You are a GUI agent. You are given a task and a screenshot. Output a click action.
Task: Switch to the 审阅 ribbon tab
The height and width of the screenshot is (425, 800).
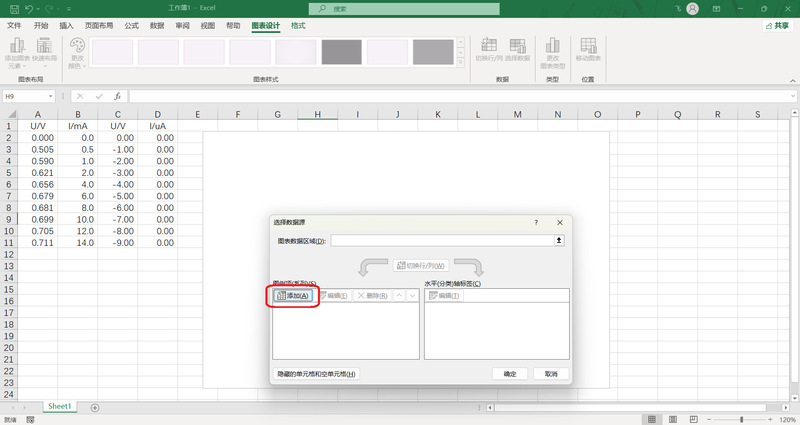tap(183, 26)
